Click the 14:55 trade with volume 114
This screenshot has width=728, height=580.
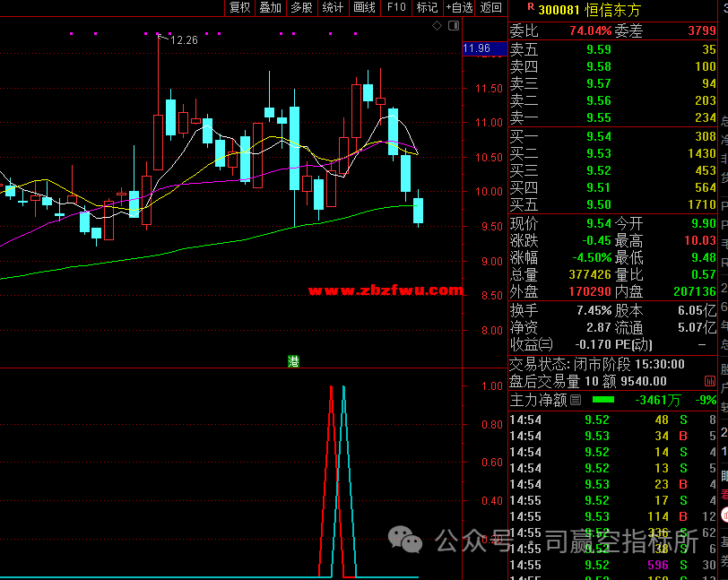click(x=613, y=516)
